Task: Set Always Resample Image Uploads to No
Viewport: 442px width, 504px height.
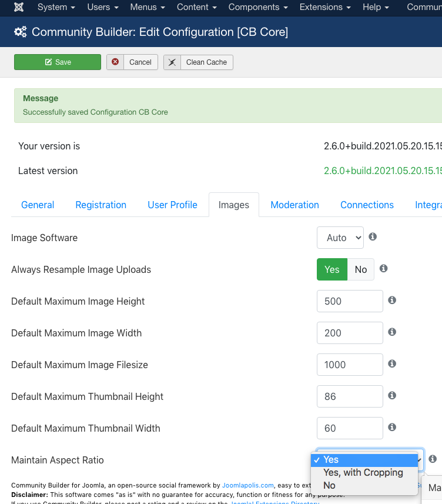Action: (361, 269)
